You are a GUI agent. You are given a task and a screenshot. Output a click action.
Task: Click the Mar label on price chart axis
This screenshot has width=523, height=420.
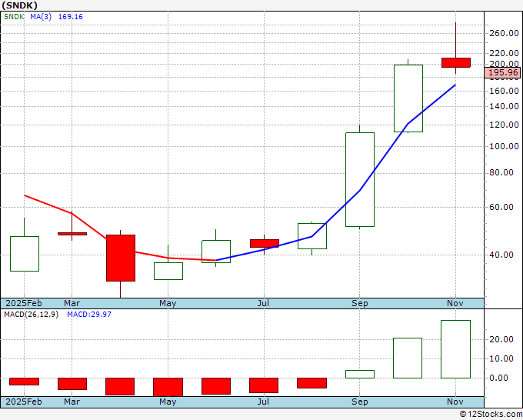72,303
